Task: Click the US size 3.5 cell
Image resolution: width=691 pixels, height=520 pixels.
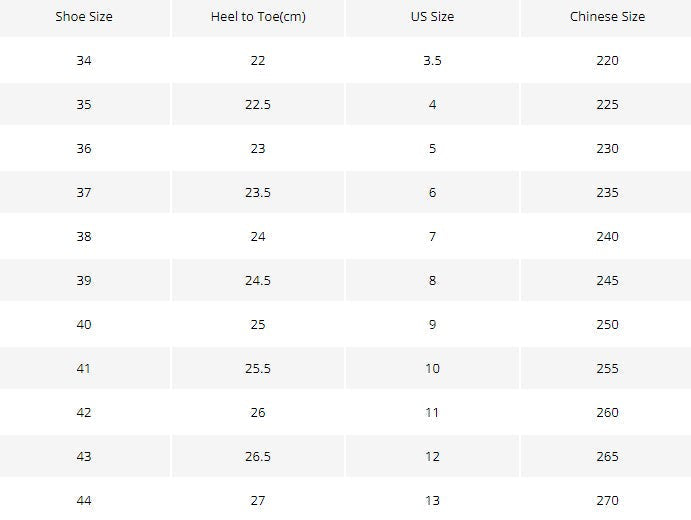Action: coord(432,60)
